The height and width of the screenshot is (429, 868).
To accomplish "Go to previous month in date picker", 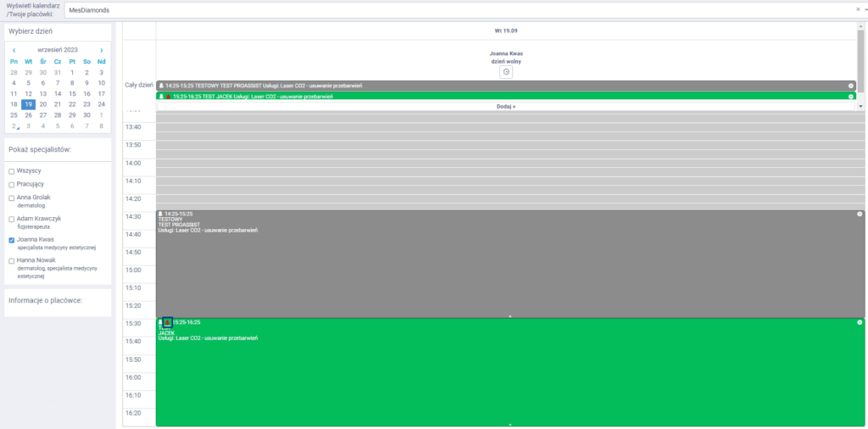I will (x=13, y=50).
